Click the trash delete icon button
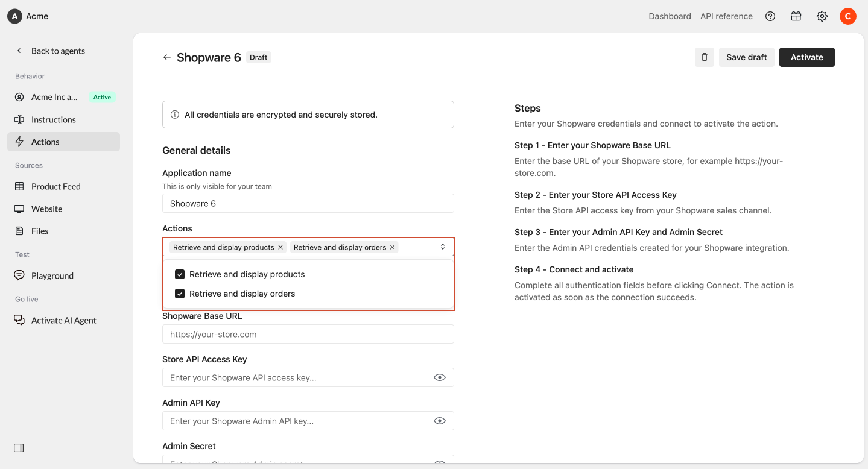Image resolution: width=868 pixels, height=469 pixels. coord(705,57)
